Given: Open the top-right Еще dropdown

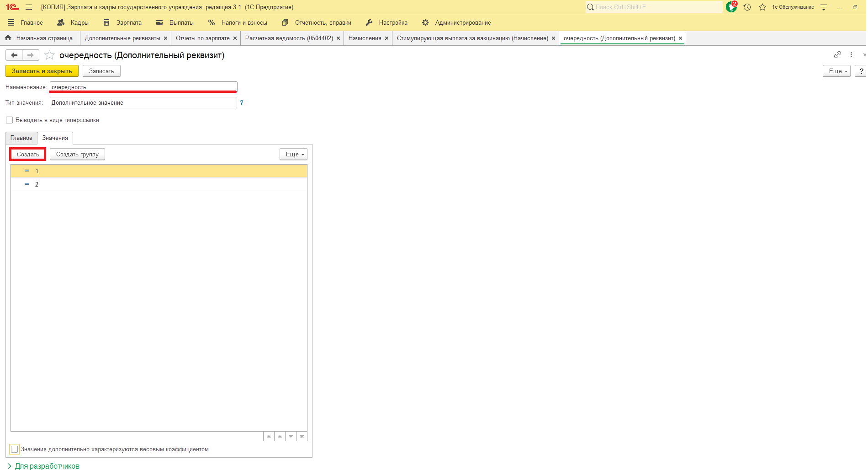Looking at the screenshot, I should (x=836, y=71).
